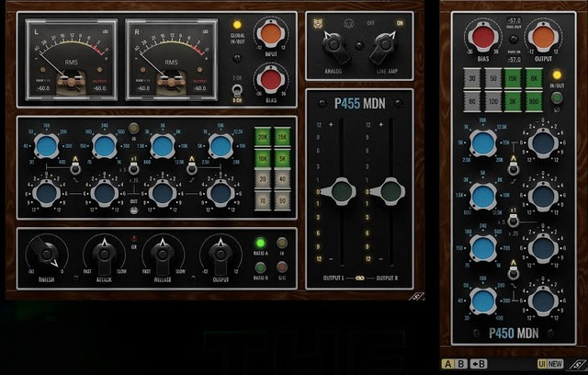This screenshot has height=375, width=588.
Task: Click the OUTPUT L fader handle
Action: (x=341, y=191)
